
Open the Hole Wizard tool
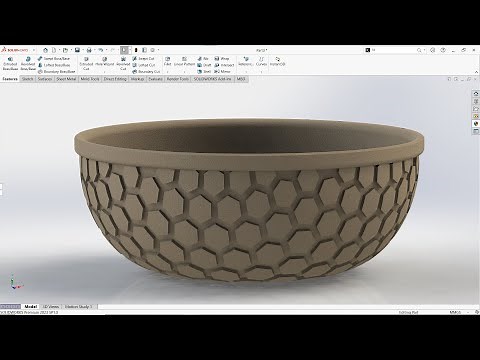click(104, 61)
